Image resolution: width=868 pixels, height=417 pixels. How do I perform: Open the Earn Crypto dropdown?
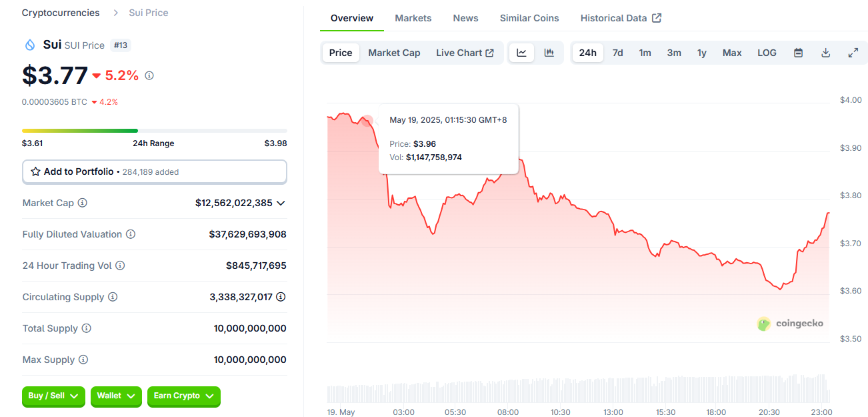(184, 396)
